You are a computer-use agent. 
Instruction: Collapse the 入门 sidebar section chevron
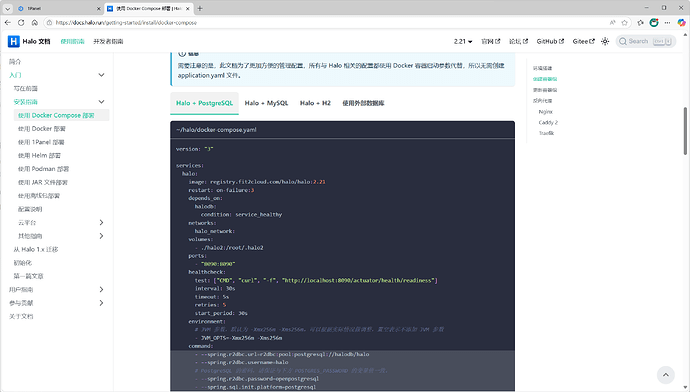101,75
